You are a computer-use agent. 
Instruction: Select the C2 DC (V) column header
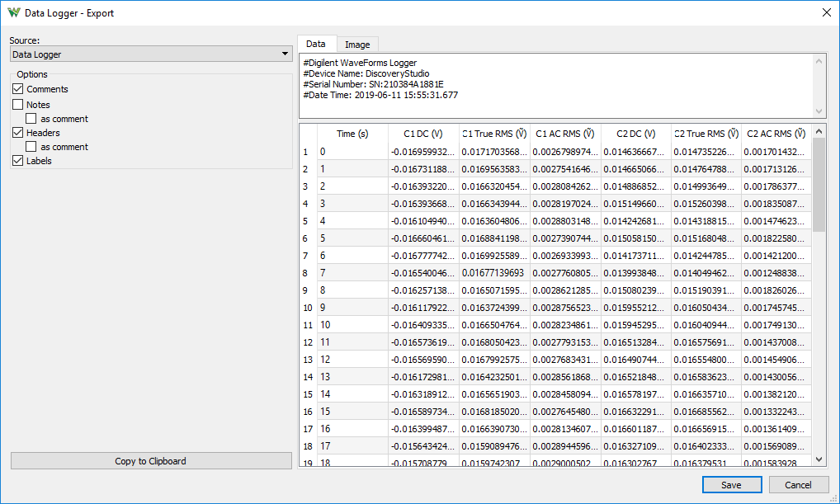pos(636,134)
